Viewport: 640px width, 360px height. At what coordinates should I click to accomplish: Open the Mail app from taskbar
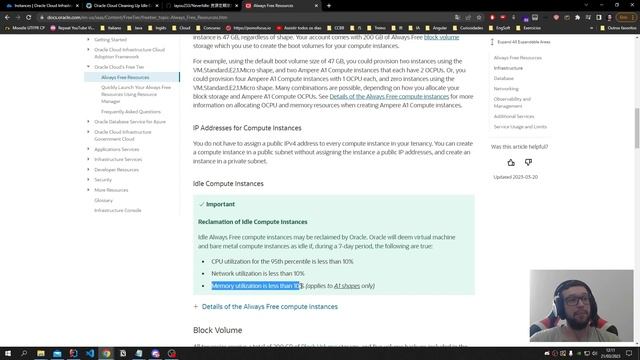point(57,353)
